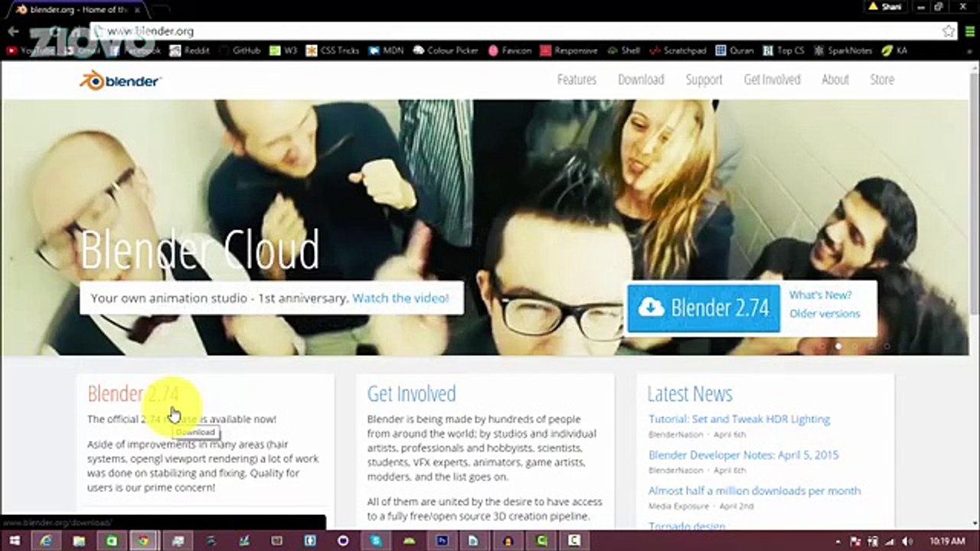Open the Favicon bookmark
The image size is (980, 551).
tap(510, 51)
